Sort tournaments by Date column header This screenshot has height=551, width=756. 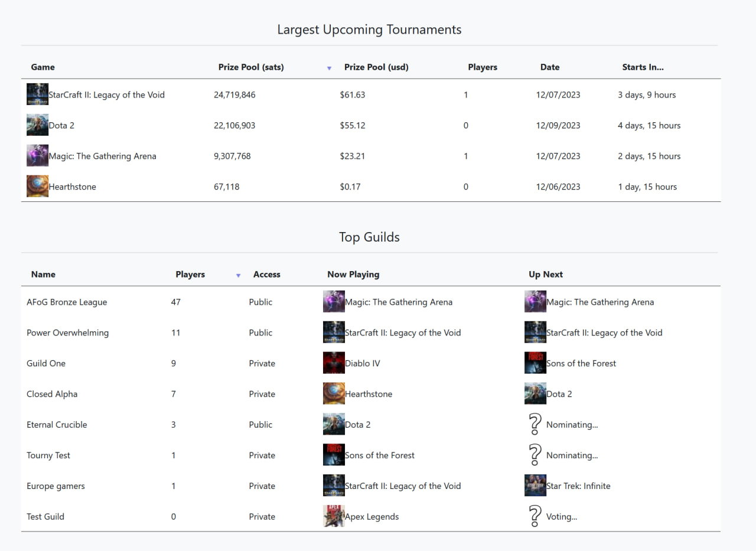pos(550,67)
